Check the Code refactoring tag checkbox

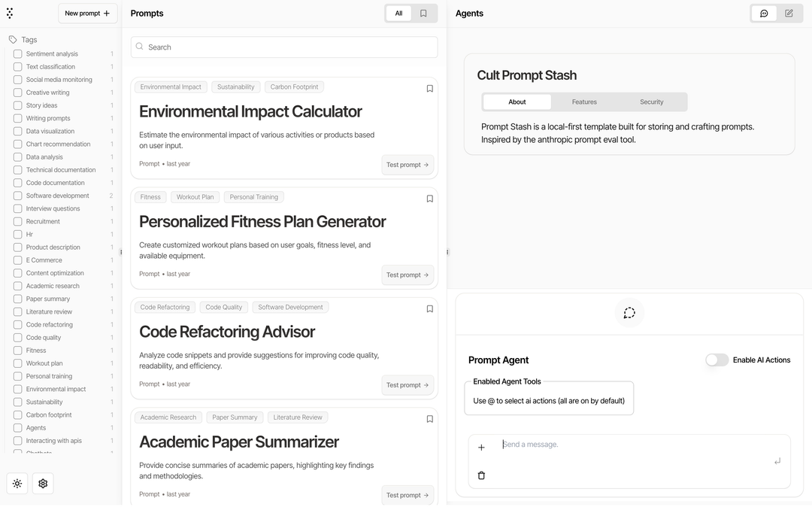click(17, 325)
